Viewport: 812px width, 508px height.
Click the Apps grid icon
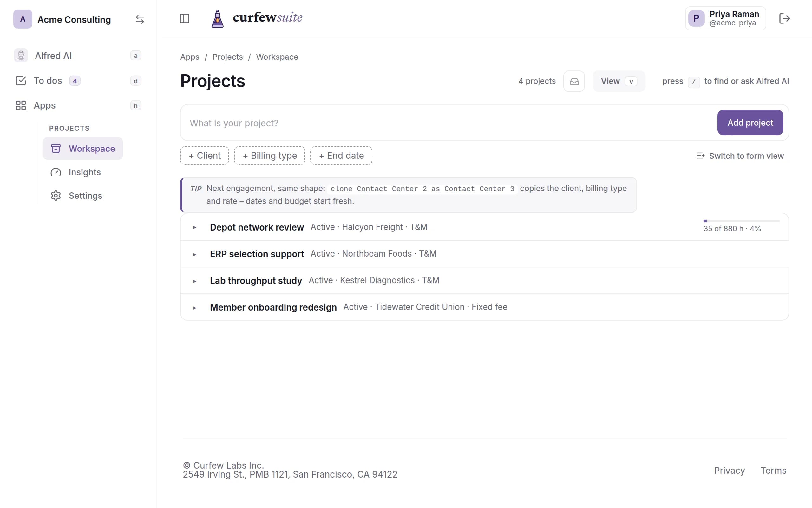point(21,105)
